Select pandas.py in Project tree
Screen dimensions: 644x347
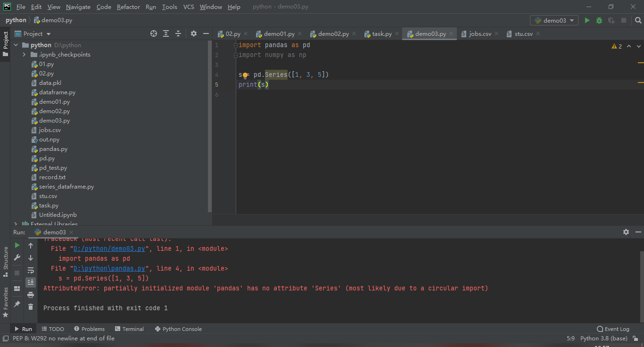(53, 149)
